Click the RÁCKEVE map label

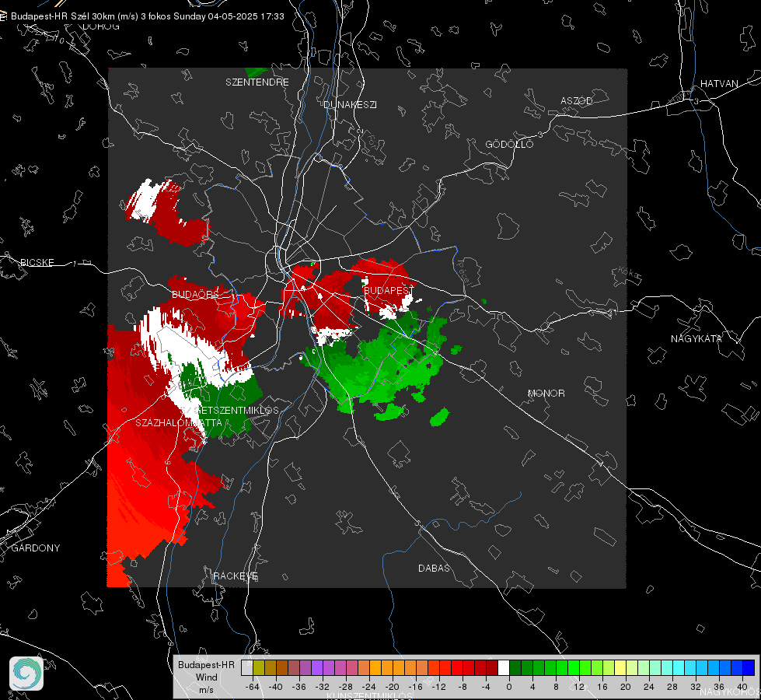pyautogui.click(x=236, y=576)
